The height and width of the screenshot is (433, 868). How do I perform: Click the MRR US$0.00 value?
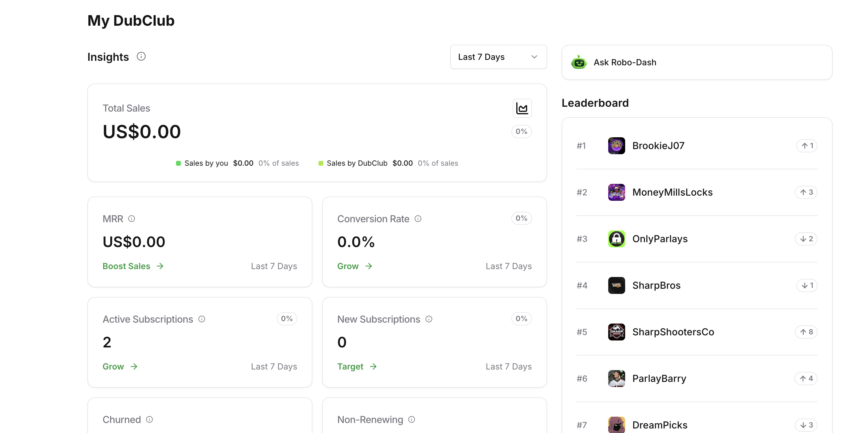(x=134, y=242)
